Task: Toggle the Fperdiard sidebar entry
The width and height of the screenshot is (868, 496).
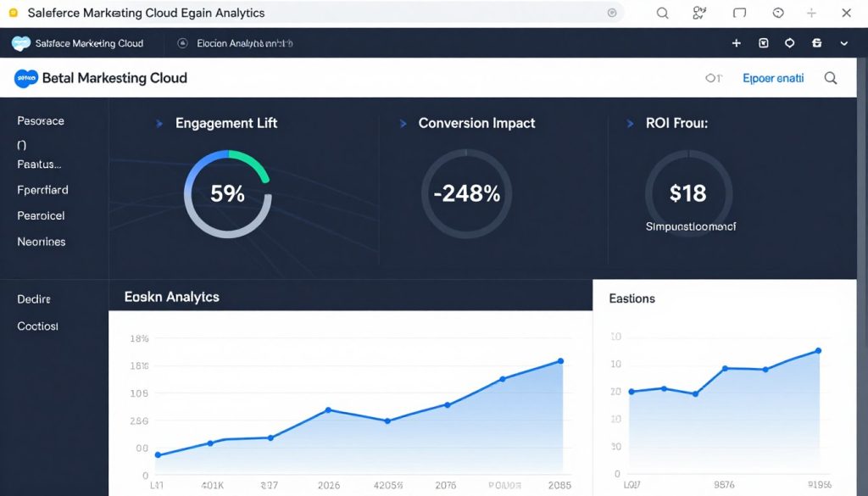Action: [x=42, y=190]
